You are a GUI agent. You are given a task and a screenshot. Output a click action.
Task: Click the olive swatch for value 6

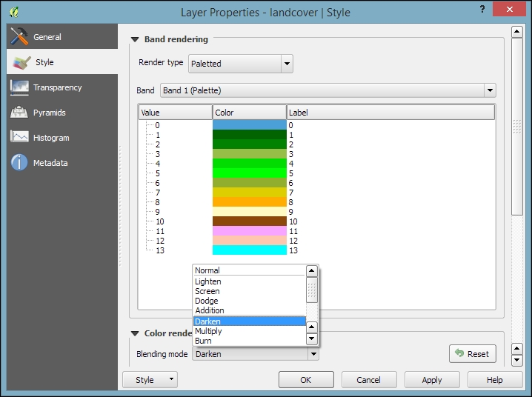click(x=250, y=183)
